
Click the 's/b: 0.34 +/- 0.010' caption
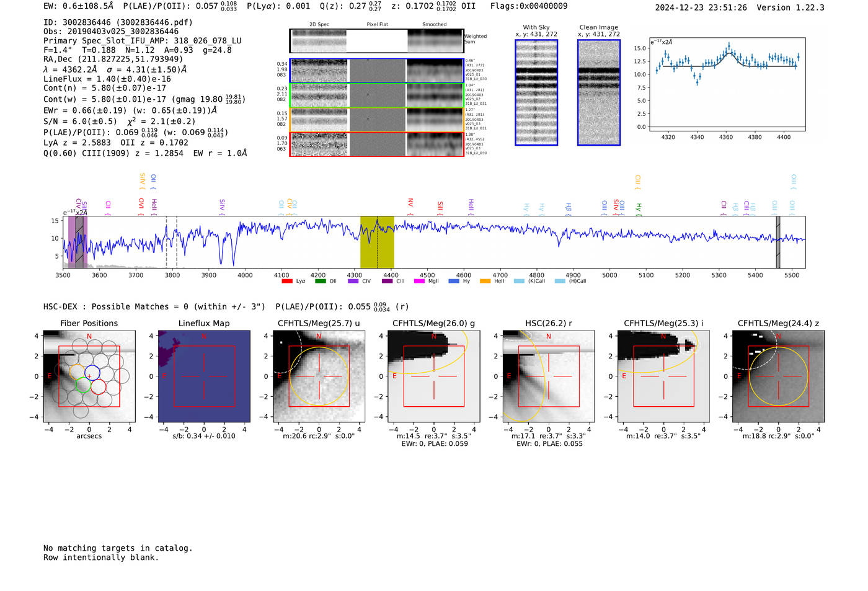(204, 436)
